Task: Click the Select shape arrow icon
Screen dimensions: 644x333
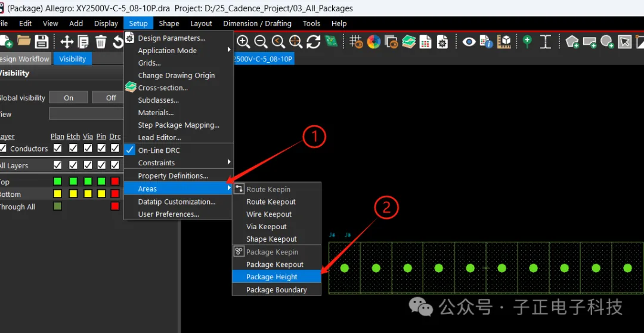Action: [625, 42]
